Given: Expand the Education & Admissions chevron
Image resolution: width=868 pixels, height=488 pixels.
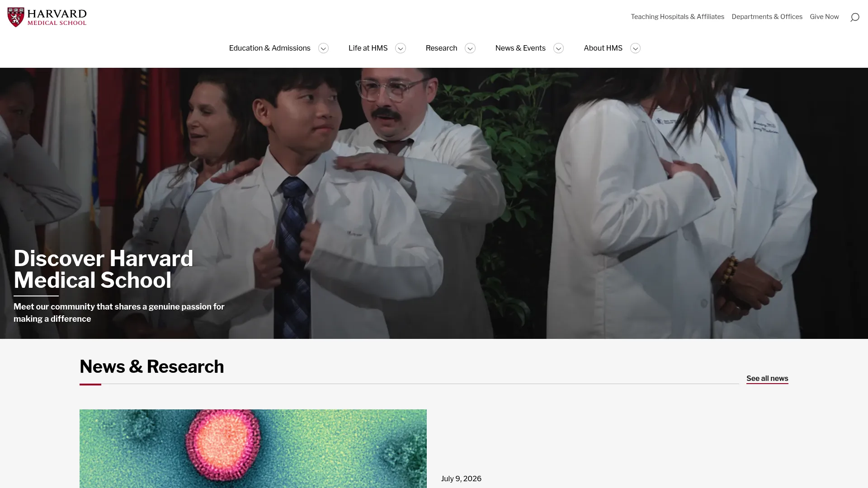Looking at the screenshot, I should pos(323,48).
